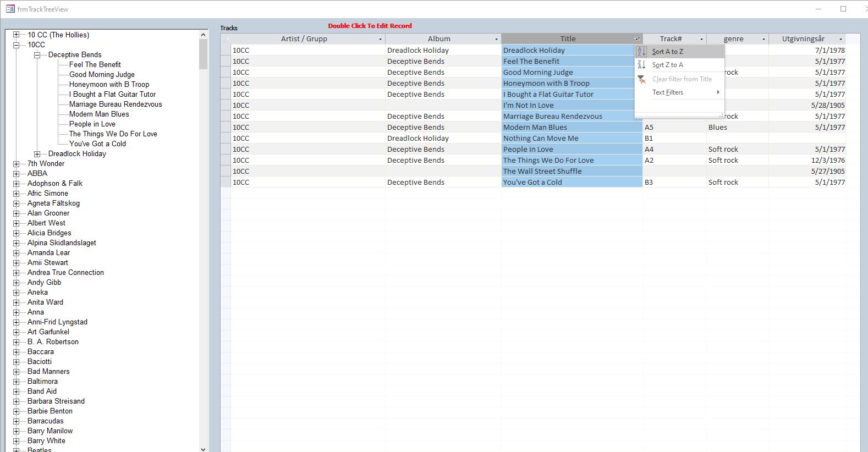Click row selector for Dreadlock Holiday title row
Image resolution: width=868 pixels, height=452 pixels.
(x=226, y=50)
